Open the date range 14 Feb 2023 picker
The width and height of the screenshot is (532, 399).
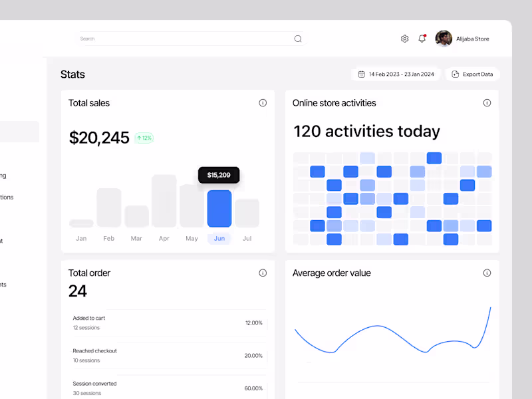(x=396, y=74)
